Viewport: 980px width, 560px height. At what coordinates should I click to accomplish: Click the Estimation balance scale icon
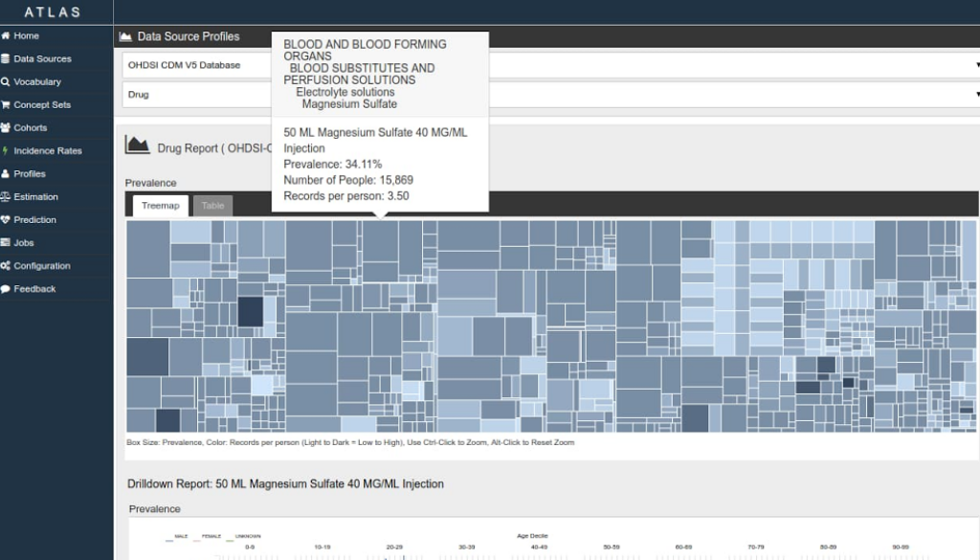[x=6, y=197]
